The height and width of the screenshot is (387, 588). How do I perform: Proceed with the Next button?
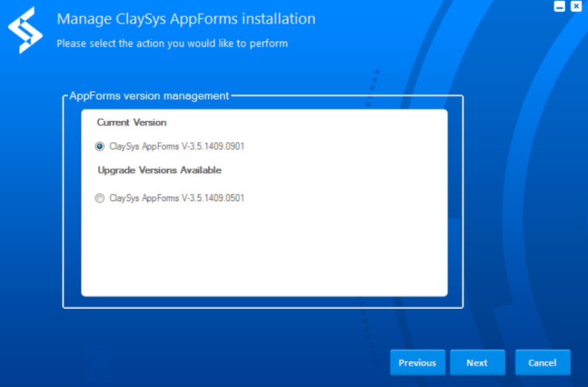coord(477,363)
